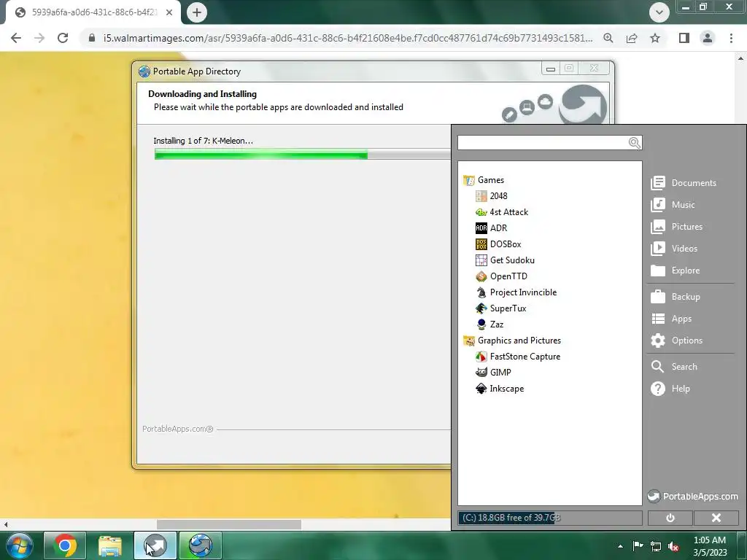Click the muted volume tray icon

pyautogui.click(x=673, y=547)
